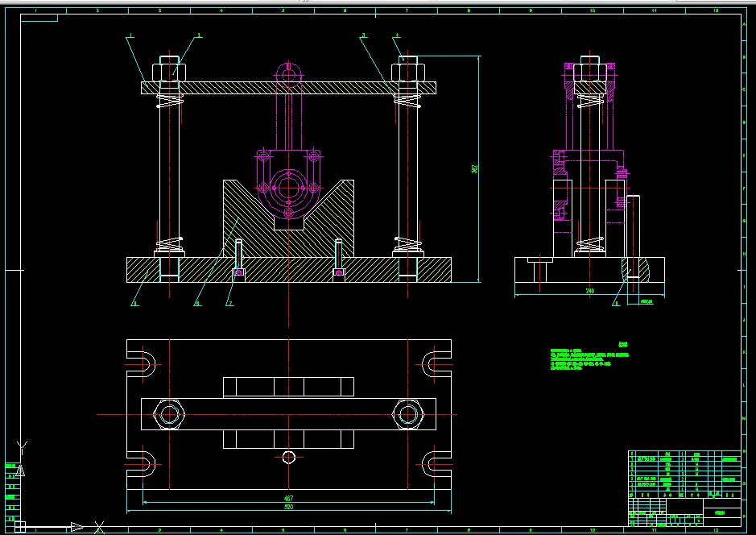Viewport: 756px width, 535px height.
Task: Click the UCS Y-axis arrowhead
Action: tap(20, 471)
